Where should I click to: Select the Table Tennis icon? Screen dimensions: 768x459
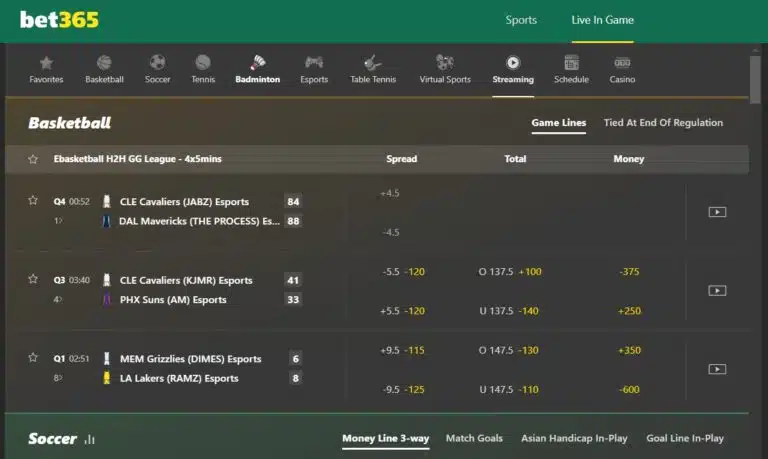click(373, 63)
